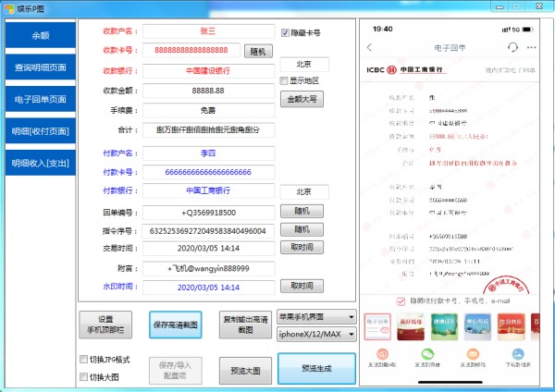
Task: Click 随机 button next to 指令序号
Action: point(302,229)
